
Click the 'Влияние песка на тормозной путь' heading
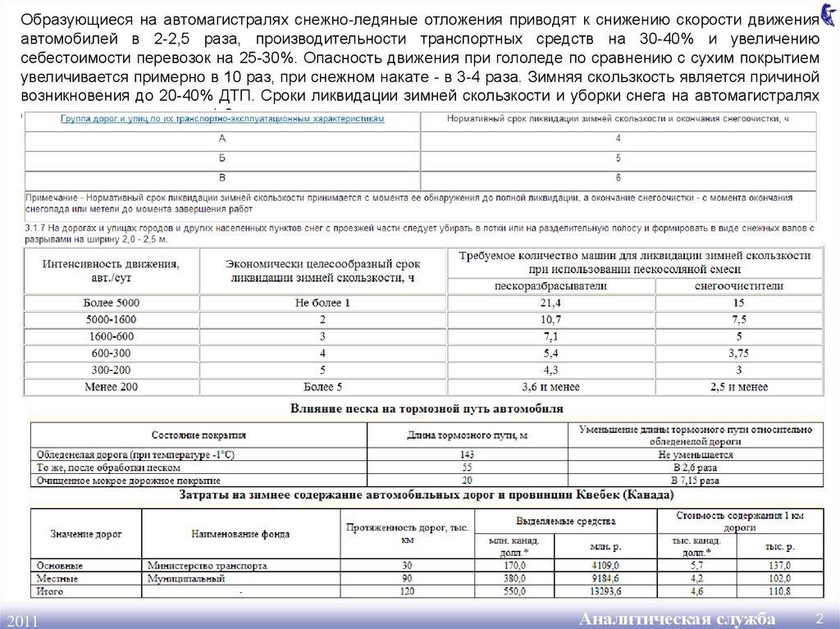[x=425, y=407]
